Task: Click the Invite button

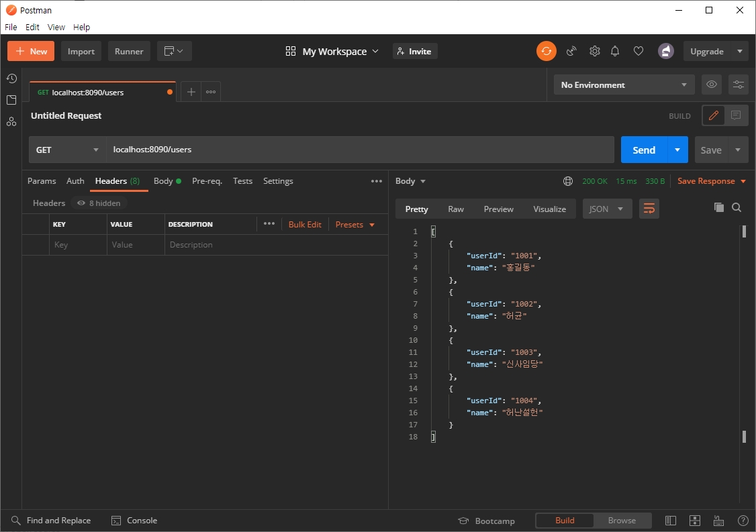Action: [415, 51]
